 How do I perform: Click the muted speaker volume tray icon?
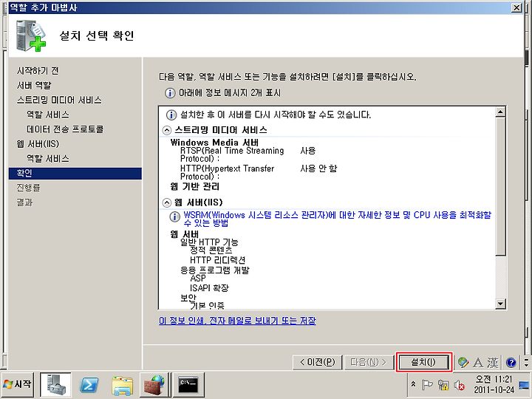(x=460, y=385)
